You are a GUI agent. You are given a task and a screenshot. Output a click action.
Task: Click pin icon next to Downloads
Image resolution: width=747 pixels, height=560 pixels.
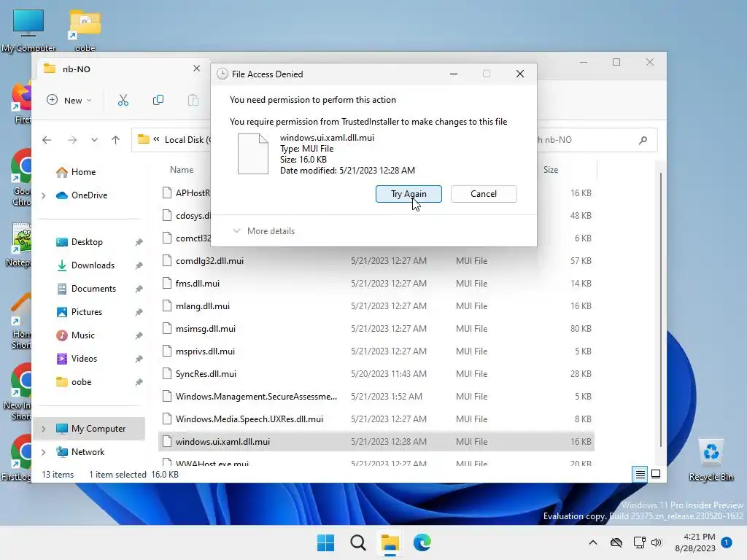click(139, 265)
